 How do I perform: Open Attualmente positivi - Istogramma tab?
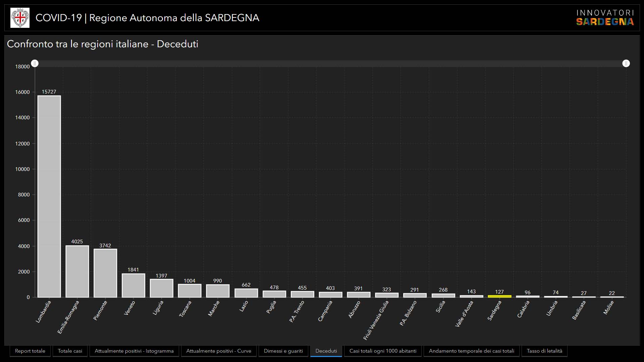tap(134, 351)
